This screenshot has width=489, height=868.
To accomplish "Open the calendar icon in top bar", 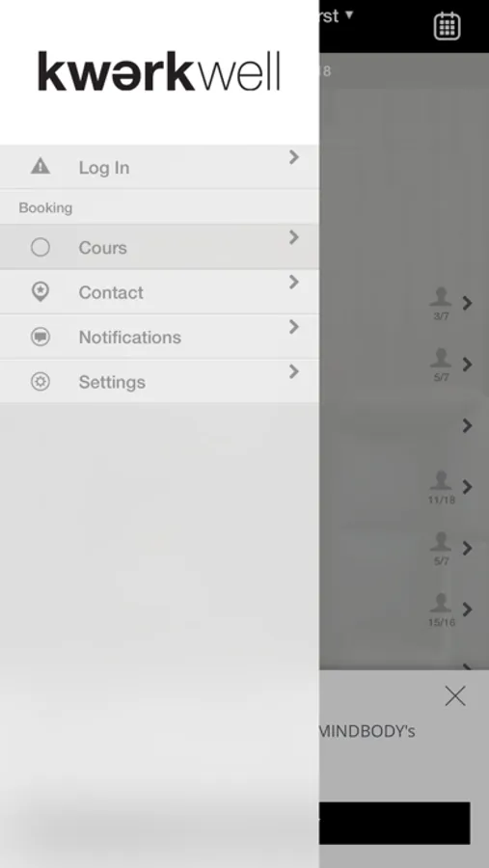I will 447,25.
